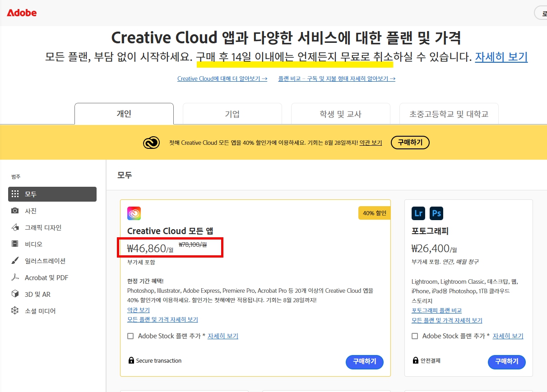Click 구매하기 button in yellow promo banner
Screen dimensions: 547x392
pyautogui.click(x=410, y=143)
